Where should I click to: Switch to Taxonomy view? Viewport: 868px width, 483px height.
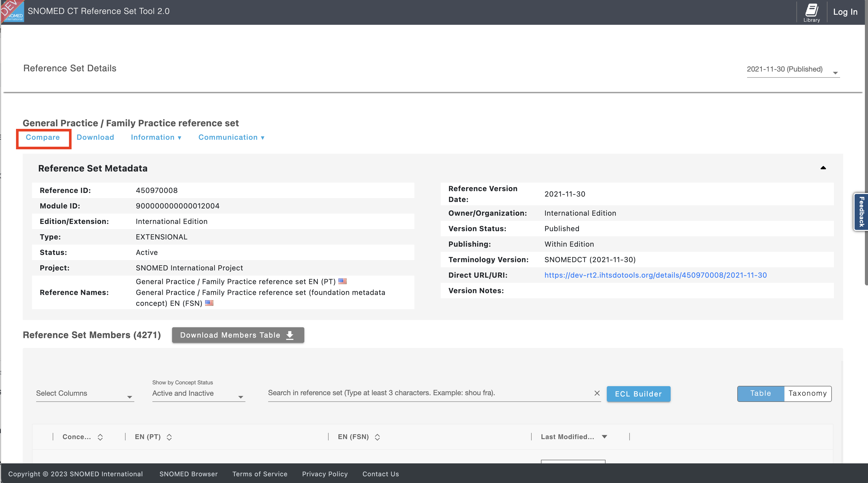[808, 393]
